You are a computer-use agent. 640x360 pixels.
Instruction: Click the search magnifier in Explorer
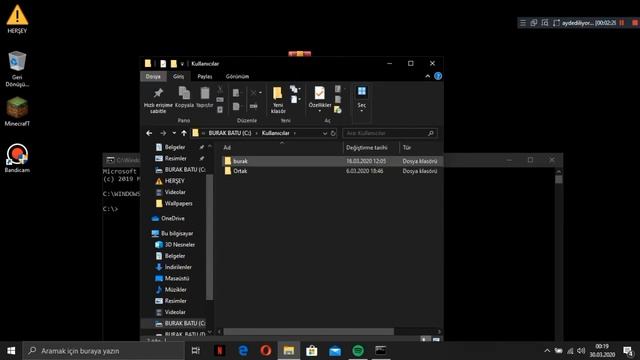(431, 133)
